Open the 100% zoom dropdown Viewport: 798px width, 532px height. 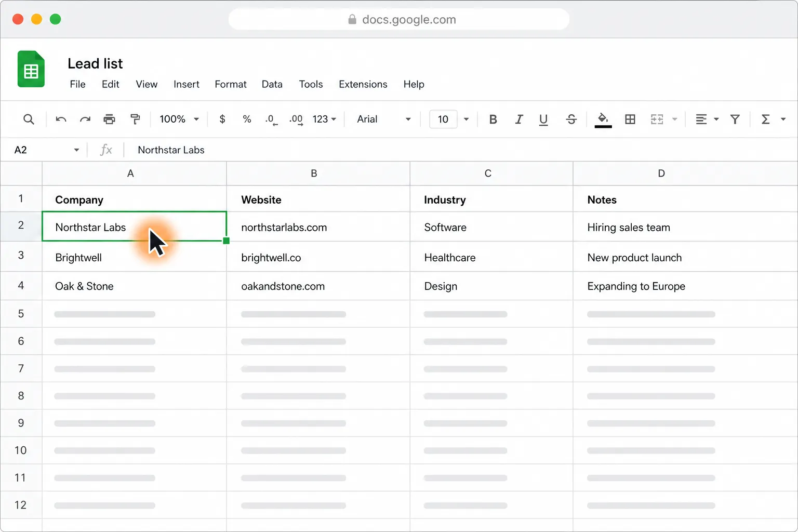(179, 119)
